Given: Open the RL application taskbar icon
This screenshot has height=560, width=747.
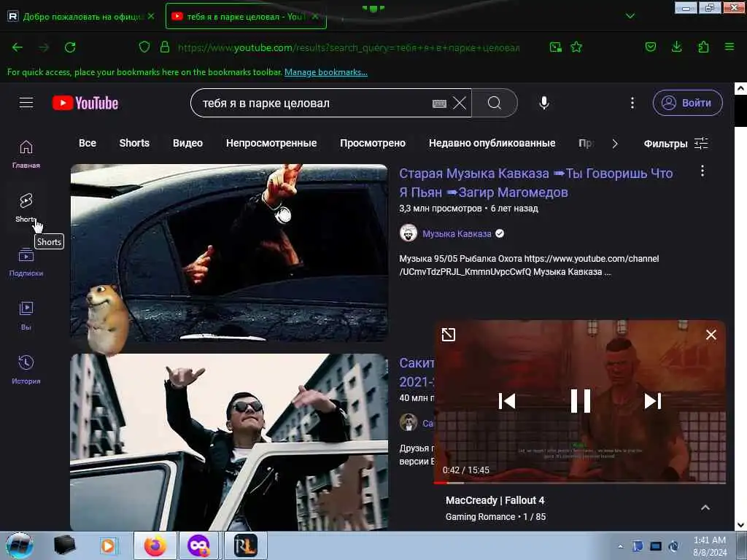Looking at the screenshot, I should [x=245, y=545].
